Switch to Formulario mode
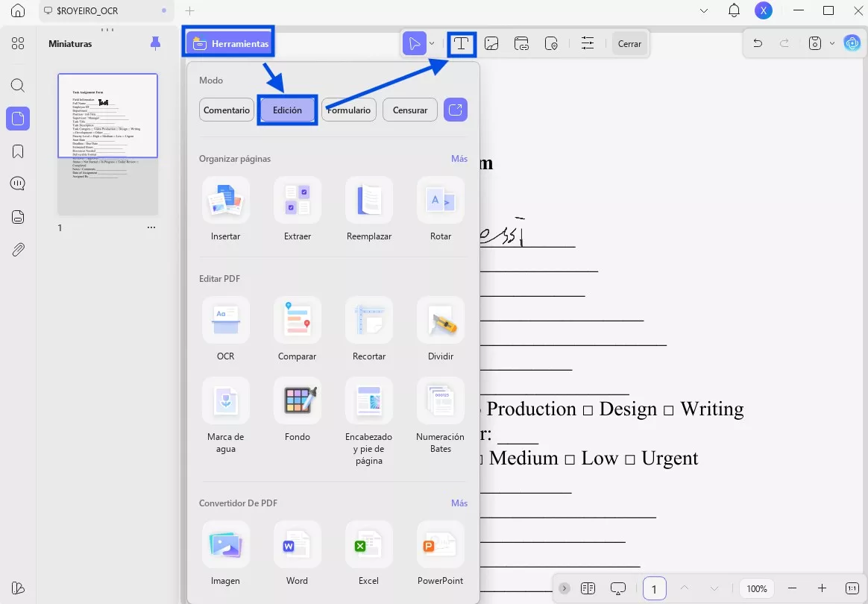This screenshot has height=604, width=868. coord(349,110)
